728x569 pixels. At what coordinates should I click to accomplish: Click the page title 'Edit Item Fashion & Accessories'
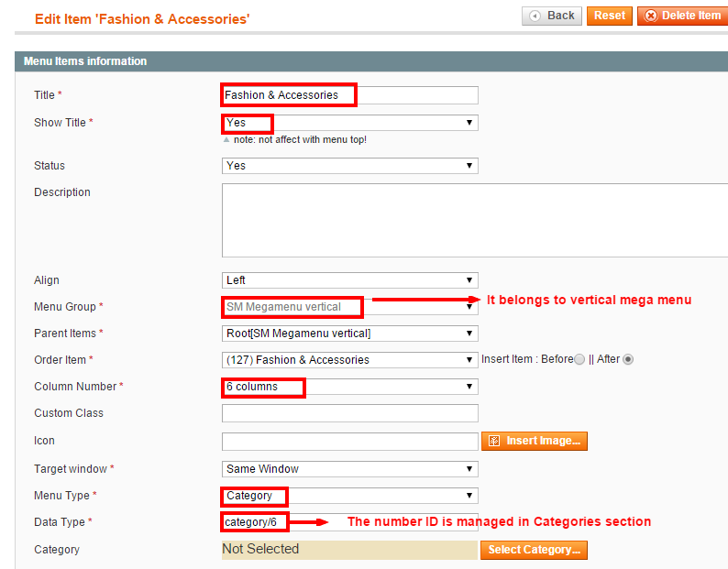click(x=142, y=19)
